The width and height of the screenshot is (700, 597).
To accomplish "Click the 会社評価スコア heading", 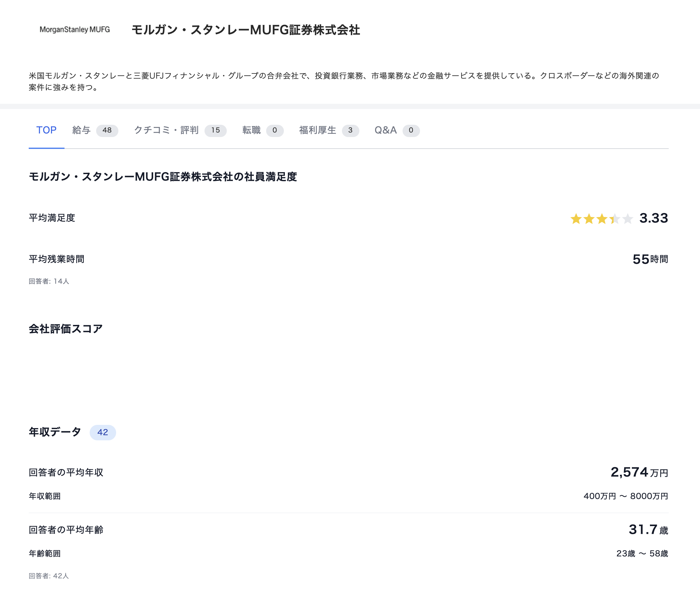I will coord(65,329).
